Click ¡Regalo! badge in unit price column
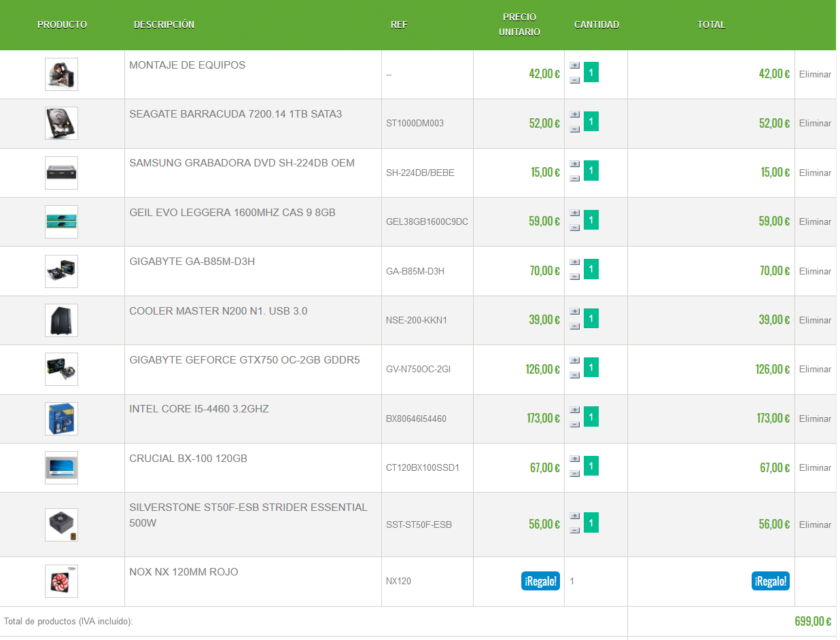 point(541,581)
